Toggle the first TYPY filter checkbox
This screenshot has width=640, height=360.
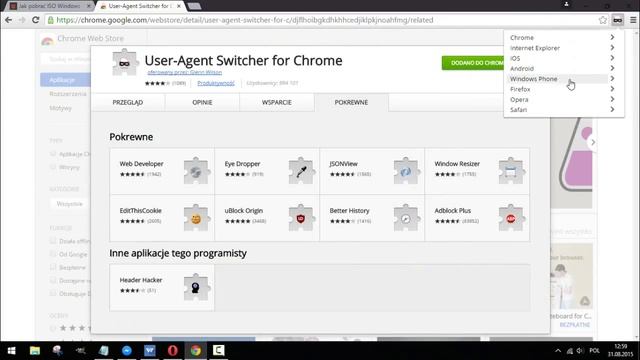pos(53,154)
